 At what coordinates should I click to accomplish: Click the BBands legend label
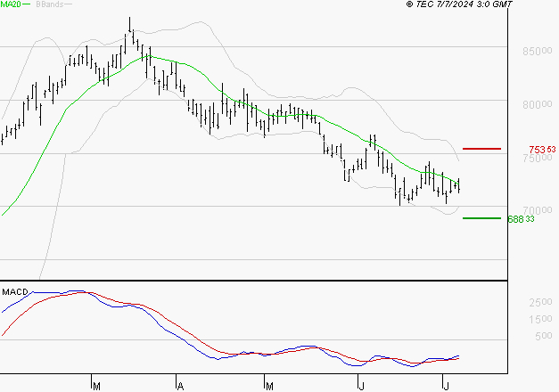coord(50,4)
